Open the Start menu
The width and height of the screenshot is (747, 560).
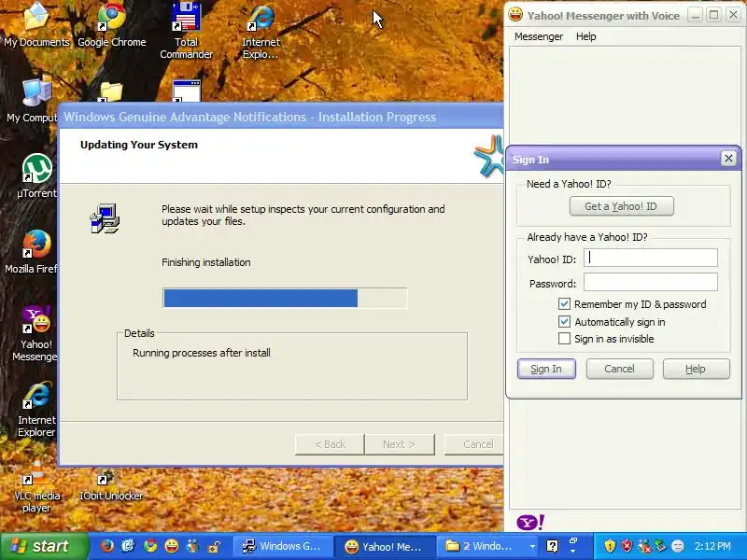click(44, 546)
